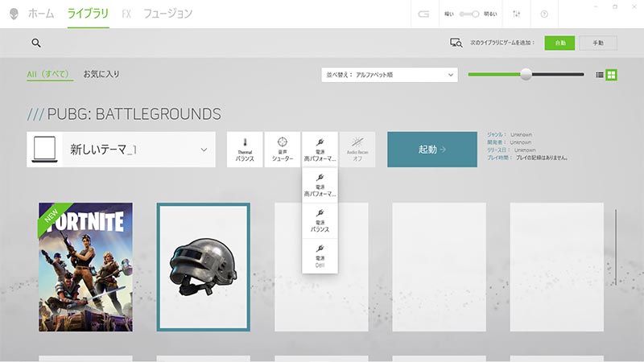Expand the 新しいテーマ_1 theme dropdown

pos(204,150)
